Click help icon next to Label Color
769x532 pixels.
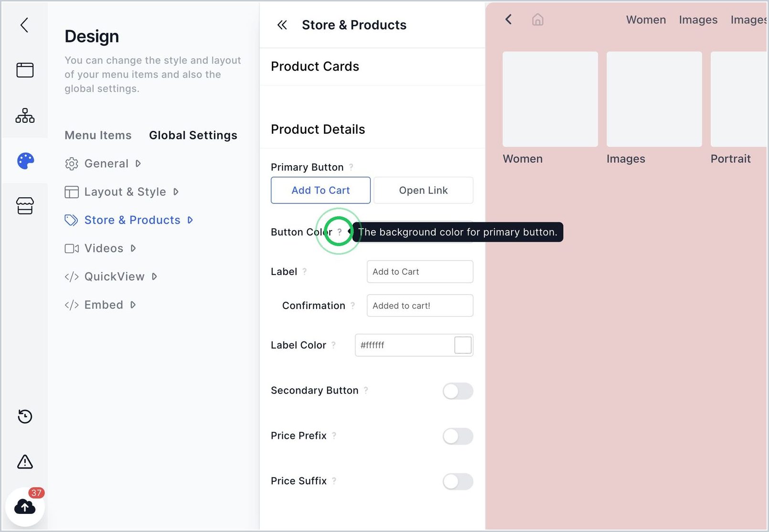pyautogui.click(x=333, y=345)
